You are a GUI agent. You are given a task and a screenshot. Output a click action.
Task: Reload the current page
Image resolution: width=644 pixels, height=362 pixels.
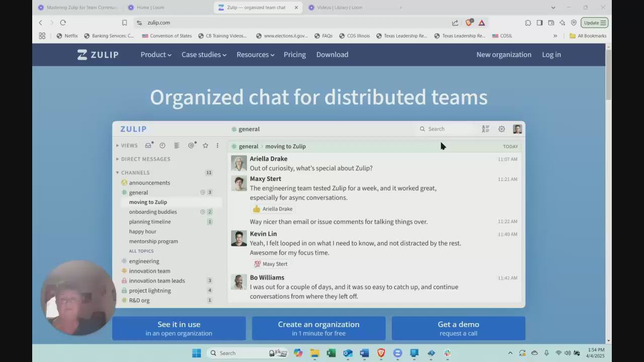click(63, 23)
